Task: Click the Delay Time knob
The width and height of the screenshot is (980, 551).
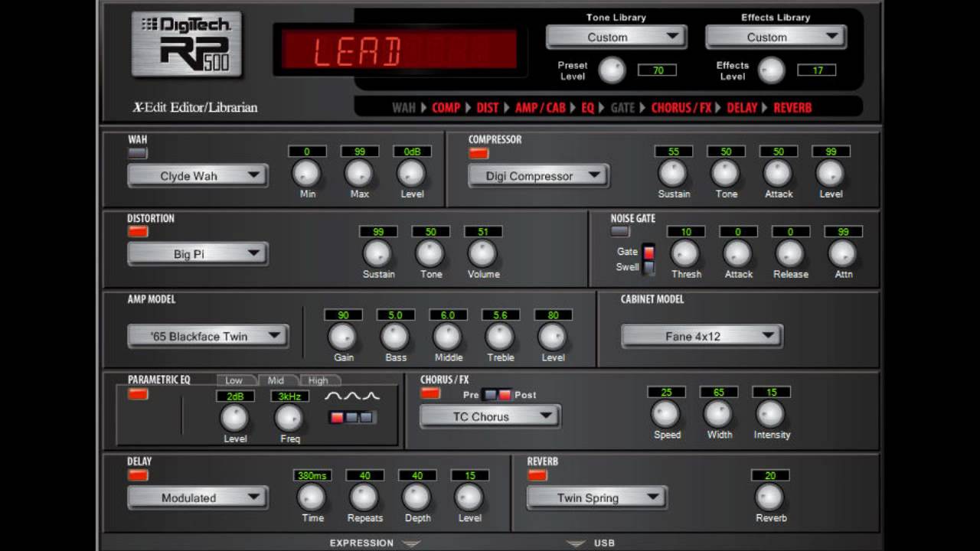Action: pos(312,497)
